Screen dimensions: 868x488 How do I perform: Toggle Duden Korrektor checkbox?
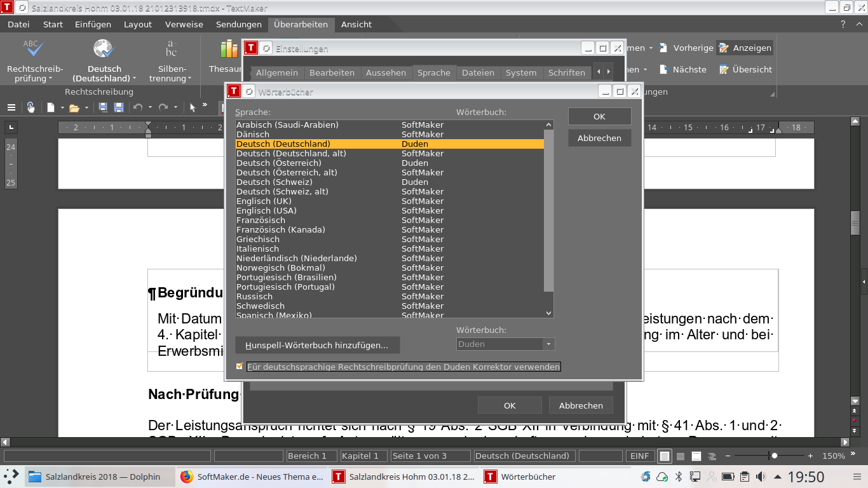coord(240,366)
